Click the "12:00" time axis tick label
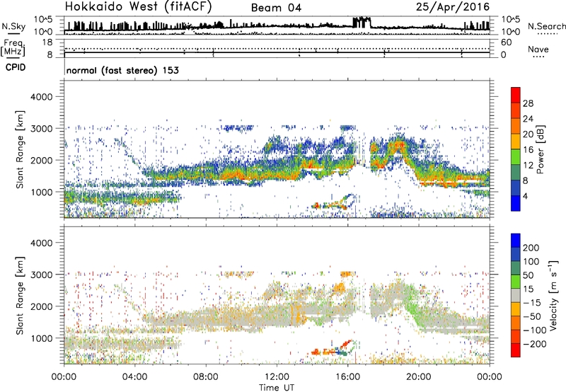The image size is (566, 392). tap(277, 377)
